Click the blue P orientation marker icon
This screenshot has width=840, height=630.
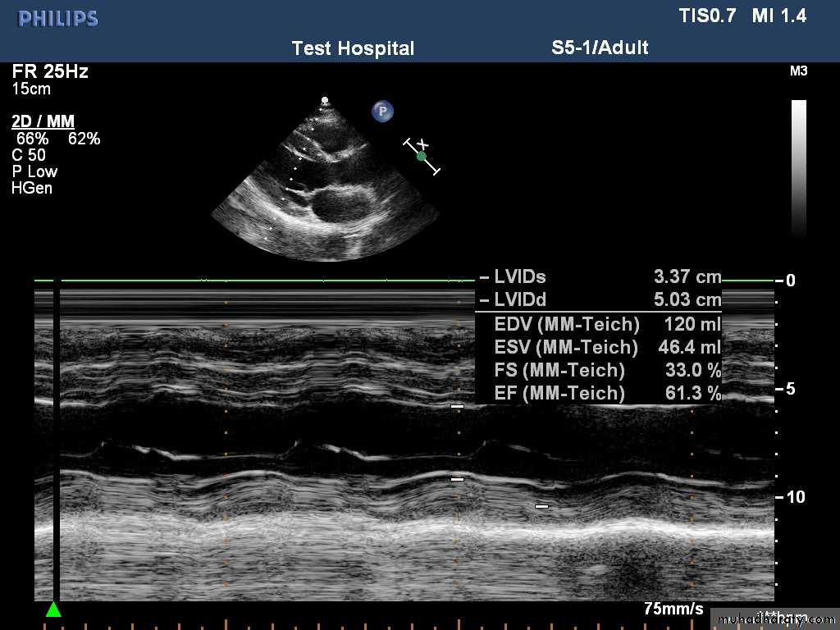click(382, 111)
